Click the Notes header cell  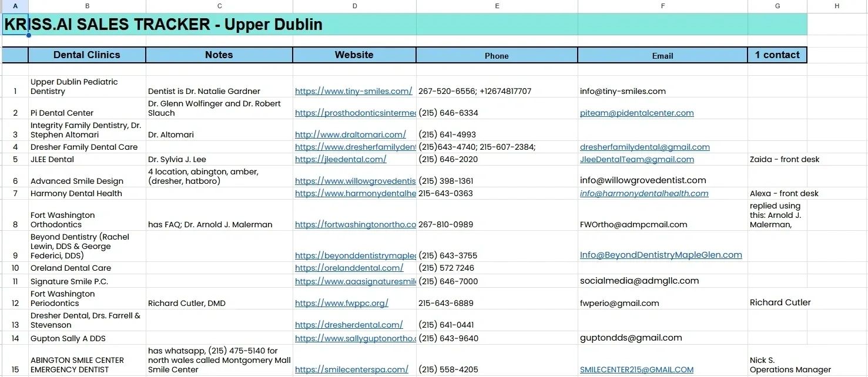pos(219,55)
